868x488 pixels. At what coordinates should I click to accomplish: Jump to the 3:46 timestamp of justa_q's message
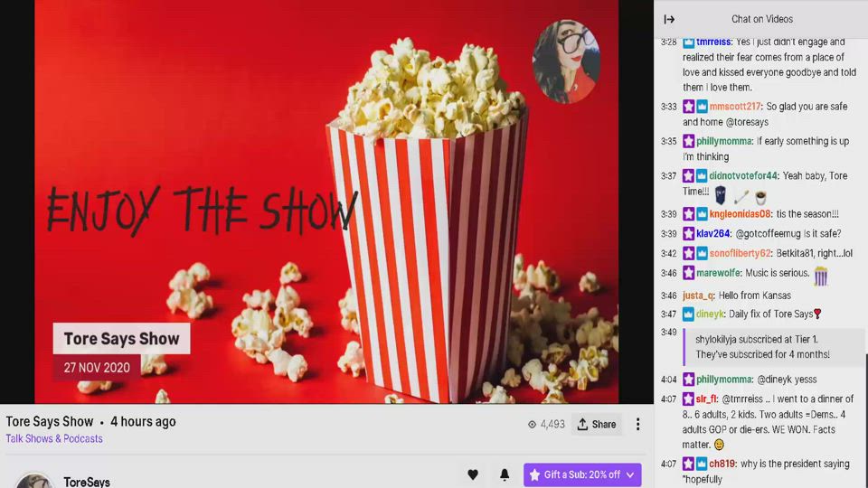coord(668,296)
